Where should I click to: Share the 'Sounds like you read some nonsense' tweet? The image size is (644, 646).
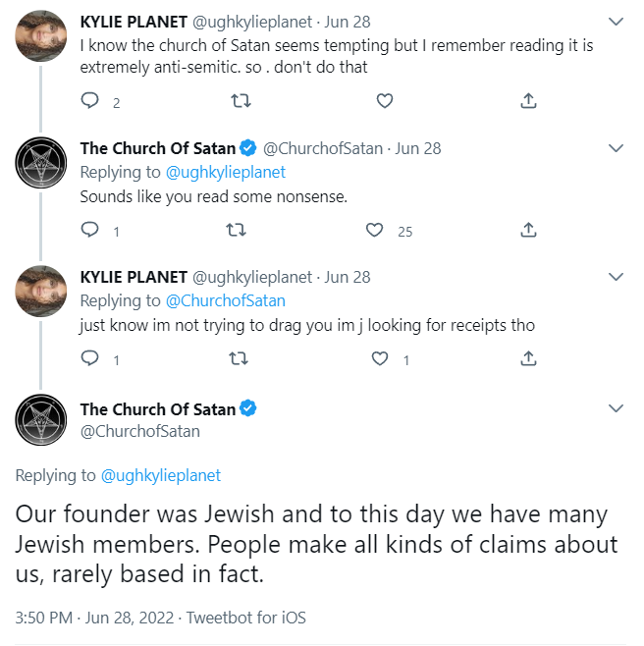[528, 230]
